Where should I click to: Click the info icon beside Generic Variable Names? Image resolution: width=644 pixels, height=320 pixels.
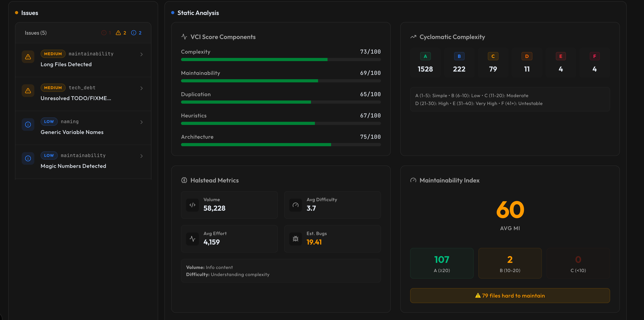[x=28, y=124]
